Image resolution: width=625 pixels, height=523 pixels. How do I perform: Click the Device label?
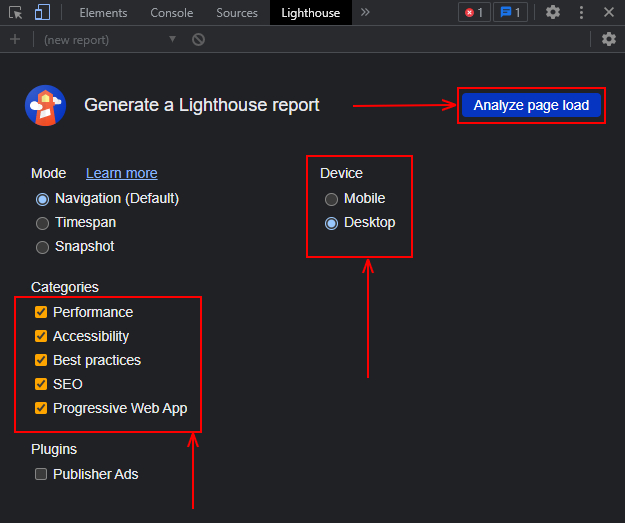[341, 173]
